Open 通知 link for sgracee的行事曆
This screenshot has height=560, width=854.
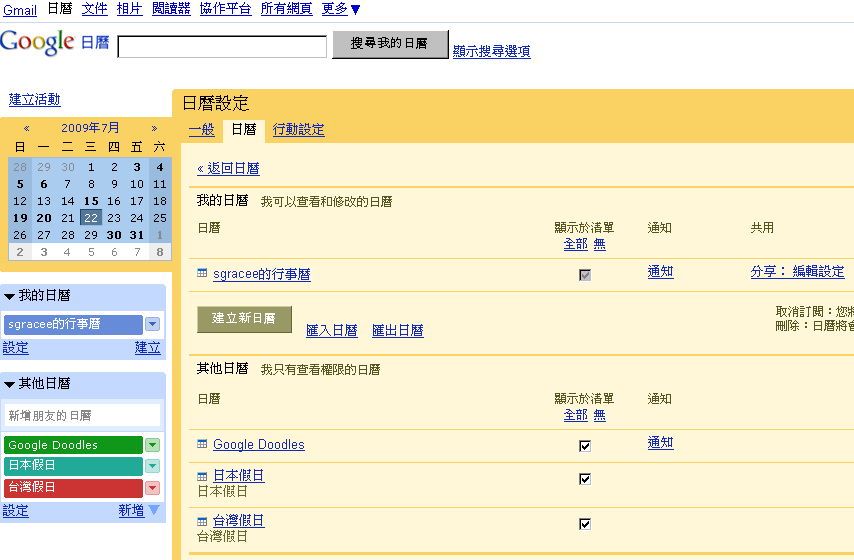[x=661, y=272]
